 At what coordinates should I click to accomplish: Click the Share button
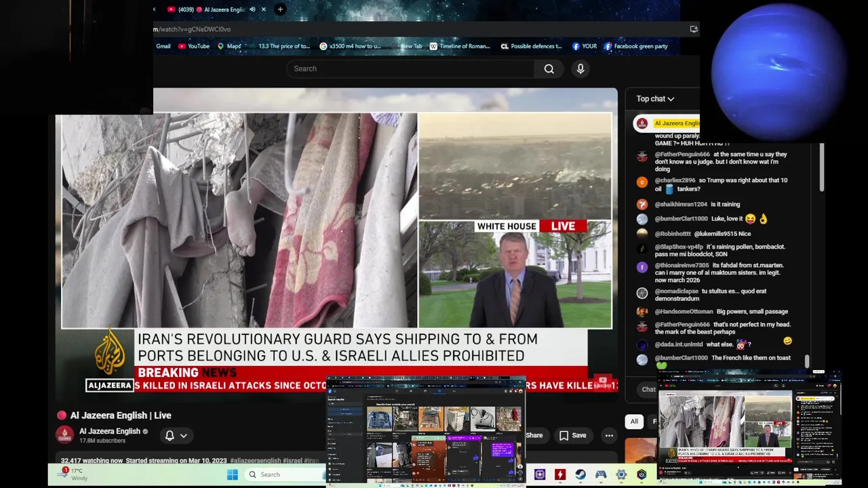pyautogui.click(x=534, y=435)
